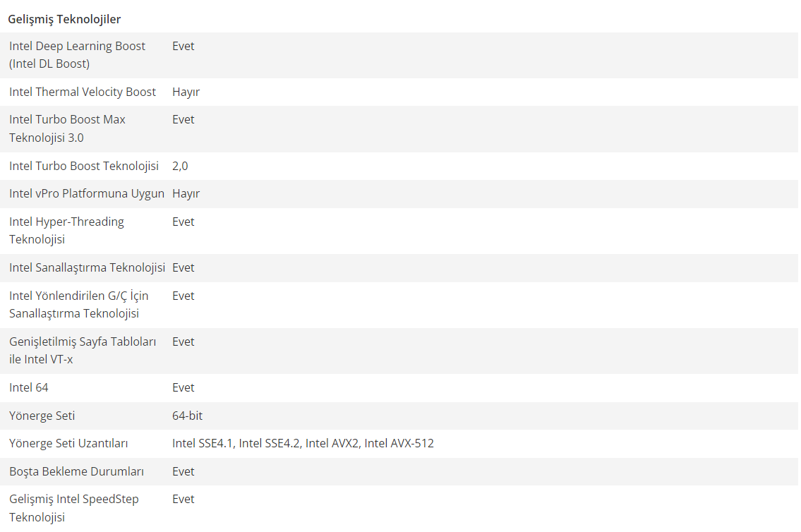This screenshot has height=532, width=801.
Task: Click the Intel vPro Platformuna Uygun label
Action: tap(87, 193)
